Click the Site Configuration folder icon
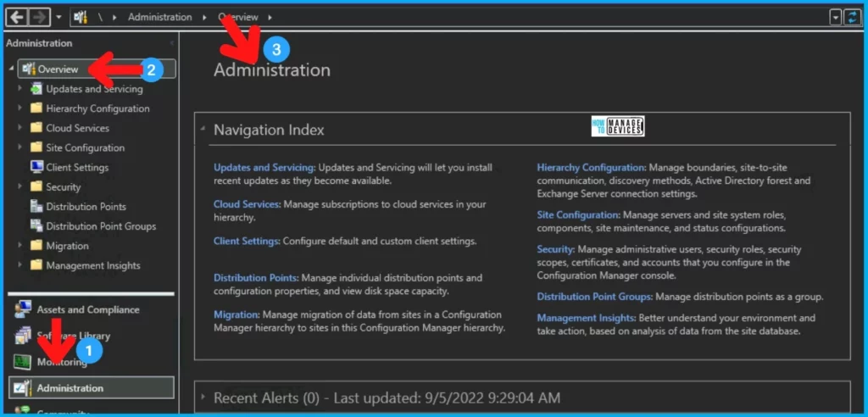The height and width of the screenshot is (417, 868). pos(36,147)
